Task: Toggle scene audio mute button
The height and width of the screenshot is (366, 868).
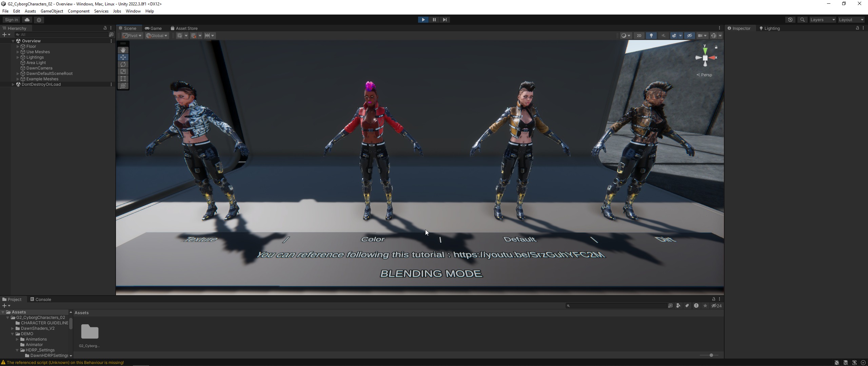Action: [x=664, y=36]
